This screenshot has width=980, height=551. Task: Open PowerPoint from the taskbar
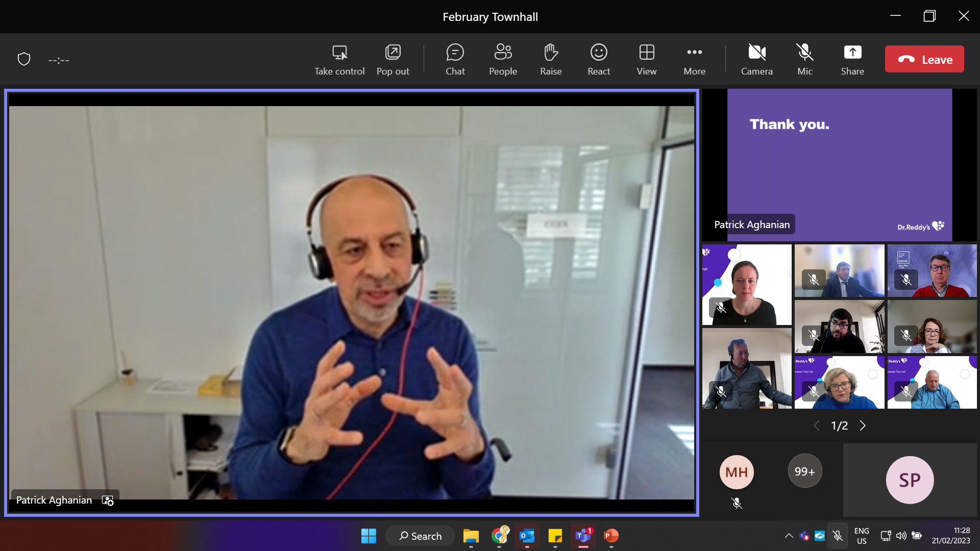click(x=611, y=536)
